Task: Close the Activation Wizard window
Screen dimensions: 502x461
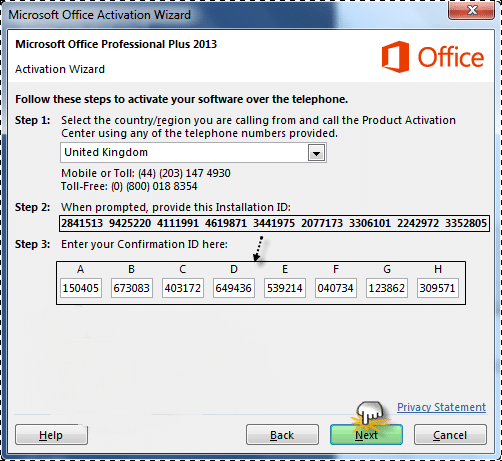Action: (x=471, y=10)
